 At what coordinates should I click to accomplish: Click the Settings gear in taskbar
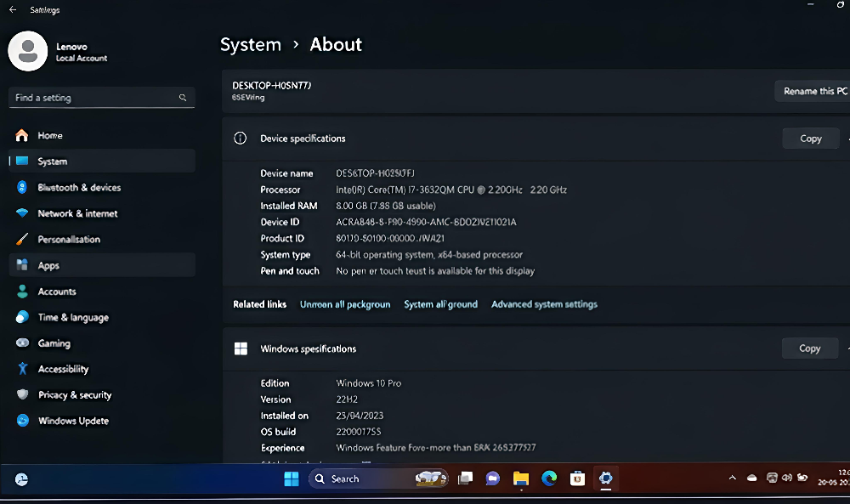pos(605,479)
